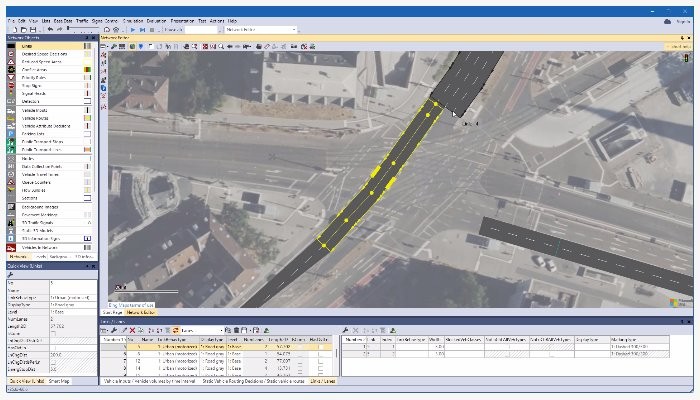Click the Name field in Quick View

click(x=70, y=291)
